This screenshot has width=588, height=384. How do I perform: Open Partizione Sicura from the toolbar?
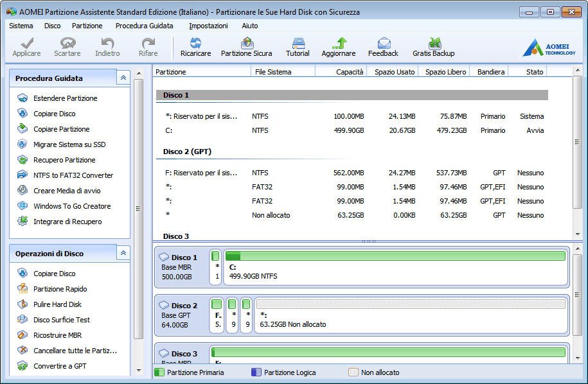click(x=246, y=46)
